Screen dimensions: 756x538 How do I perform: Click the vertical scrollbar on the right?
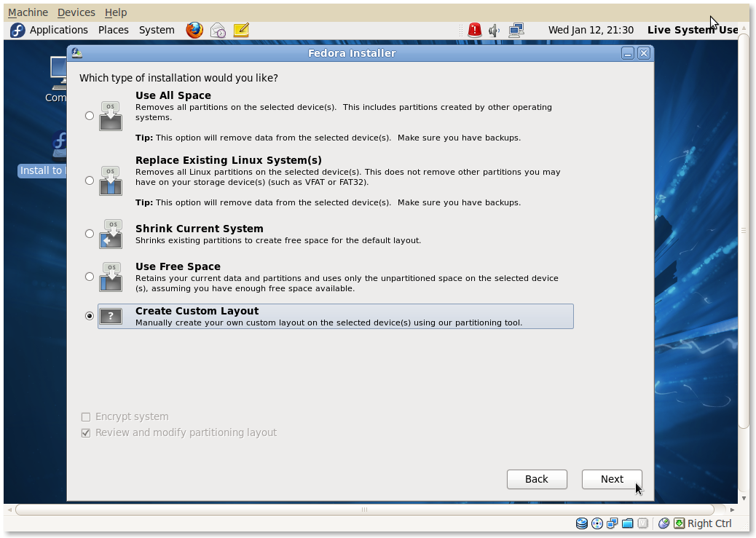point(744,231)
